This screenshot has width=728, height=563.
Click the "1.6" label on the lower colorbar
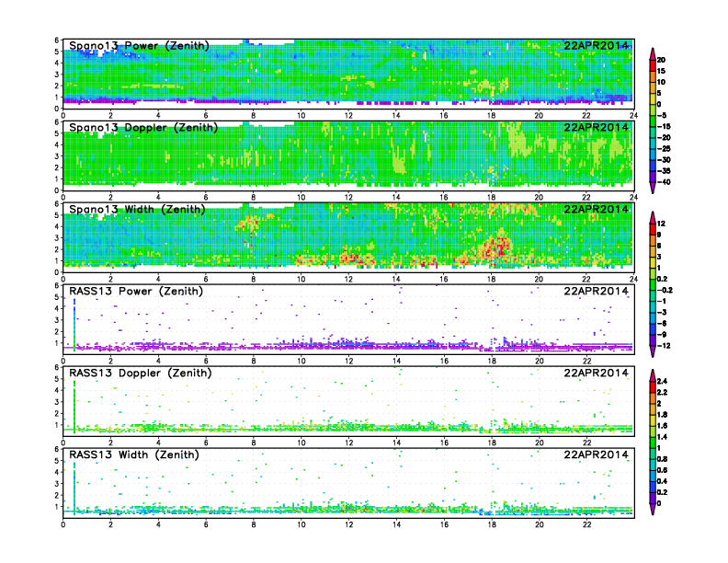pyautogui.click(x=663, y=426)
